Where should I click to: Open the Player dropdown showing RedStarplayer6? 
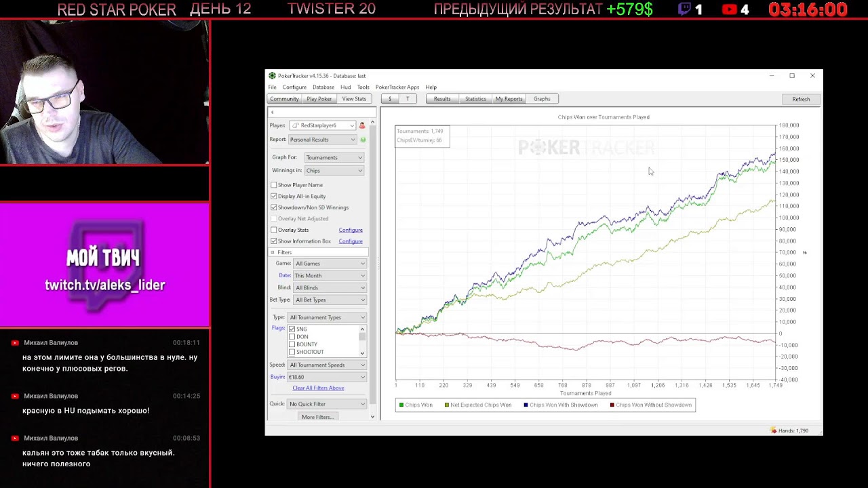click(x=323, y=125)
